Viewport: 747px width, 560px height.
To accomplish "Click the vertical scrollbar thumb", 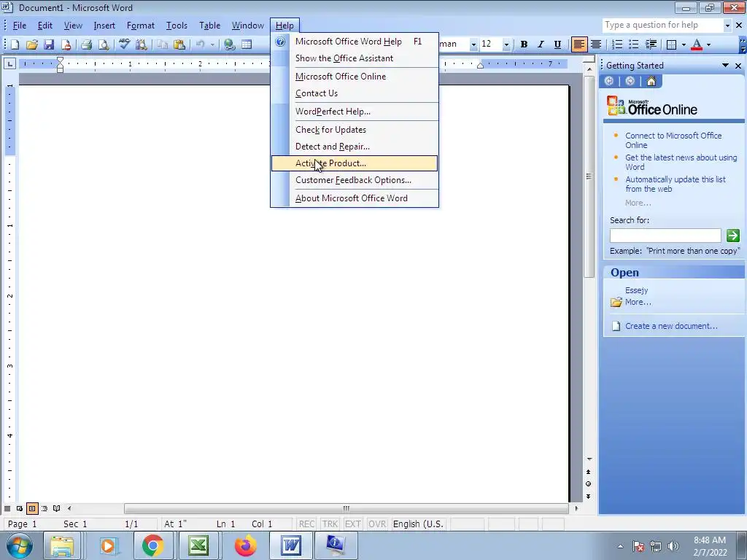I will 589,176.
